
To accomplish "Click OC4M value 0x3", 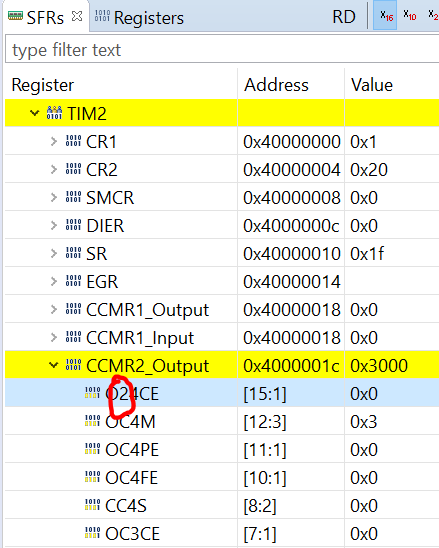I will pyautogui.click(x=364, y=421).
